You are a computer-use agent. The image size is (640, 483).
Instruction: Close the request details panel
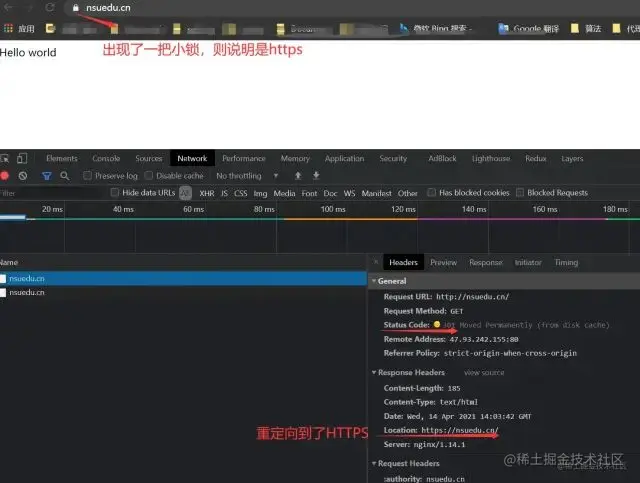pyautogui.click(x=376, y=262)
